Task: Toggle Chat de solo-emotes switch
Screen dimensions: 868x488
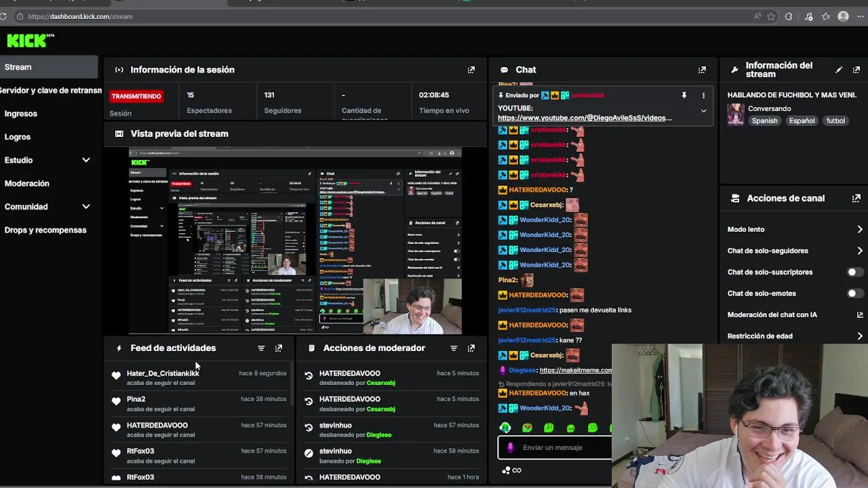Action: click(x=855, y=293)
